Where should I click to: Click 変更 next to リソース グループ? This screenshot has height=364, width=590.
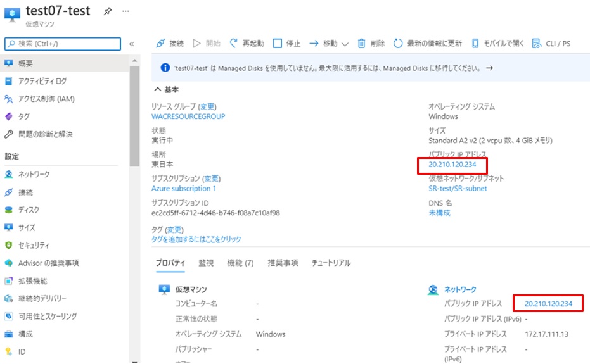[207, 106]
